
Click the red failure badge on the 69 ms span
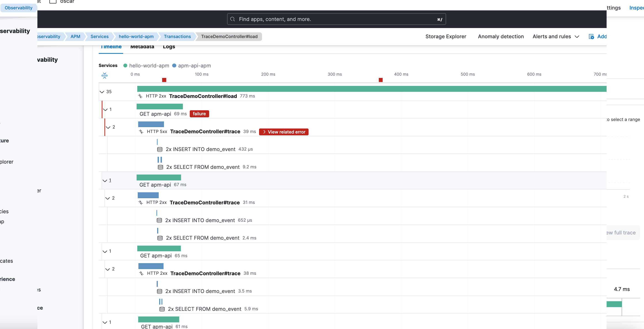point(199,114)
